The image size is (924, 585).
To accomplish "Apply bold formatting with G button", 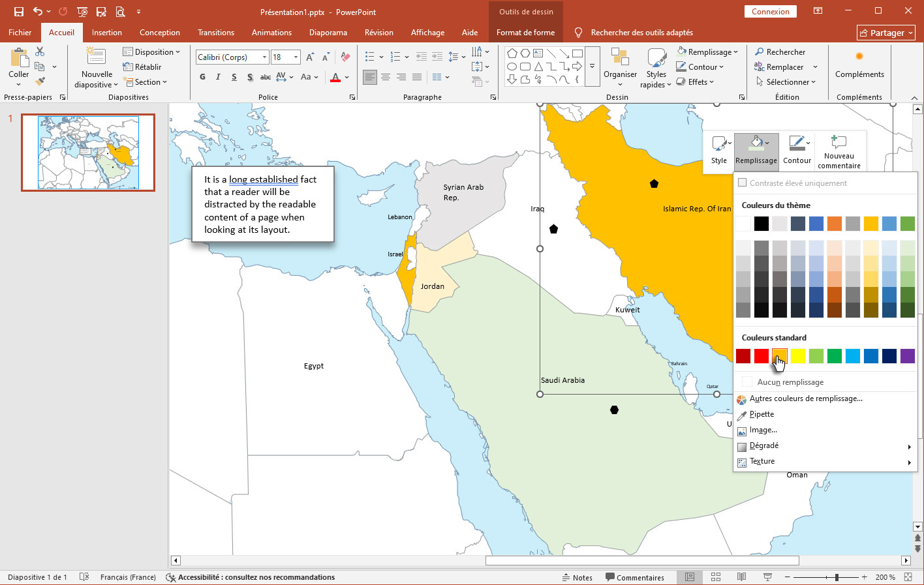I will point(202,77).
